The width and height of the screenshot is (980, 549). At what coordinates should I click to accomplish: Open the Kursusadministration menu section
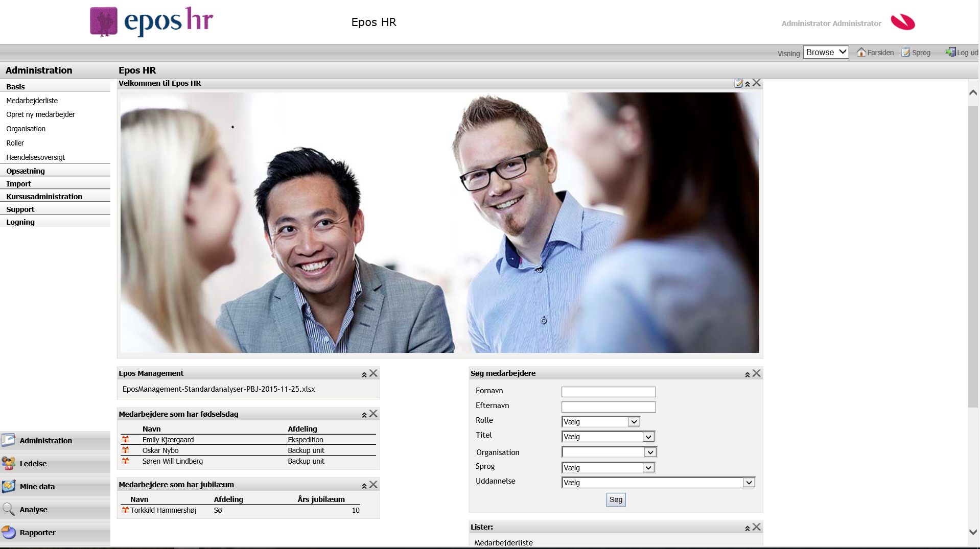pos(44,197)
